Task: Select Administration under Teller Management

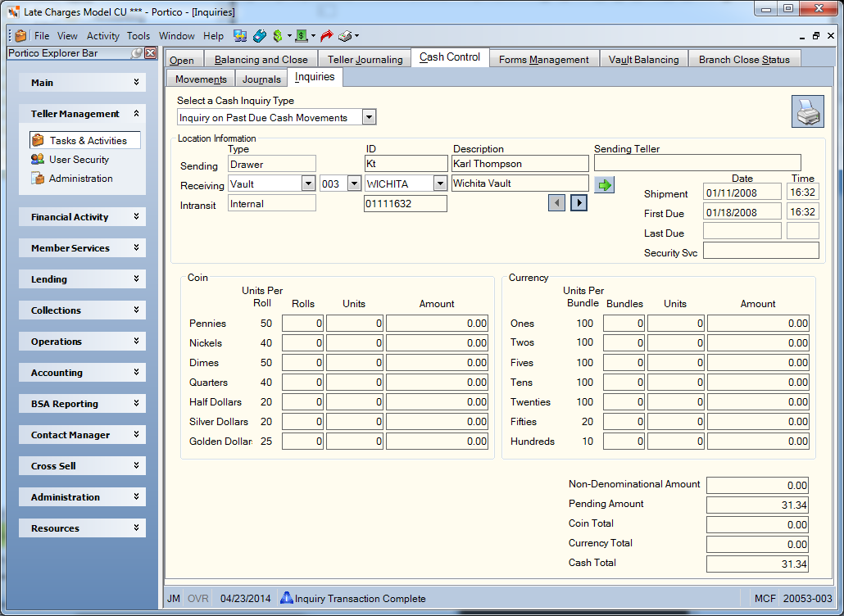Action: coord(81,178)
